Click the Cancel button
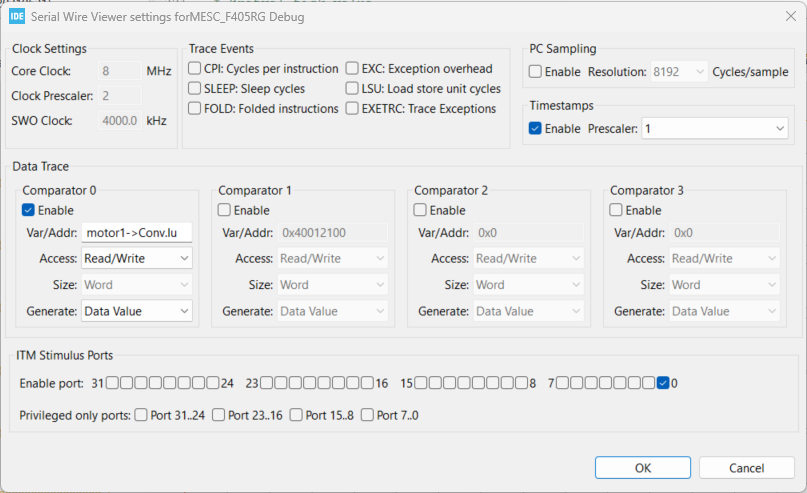807x493 pixels. [747, 467]
